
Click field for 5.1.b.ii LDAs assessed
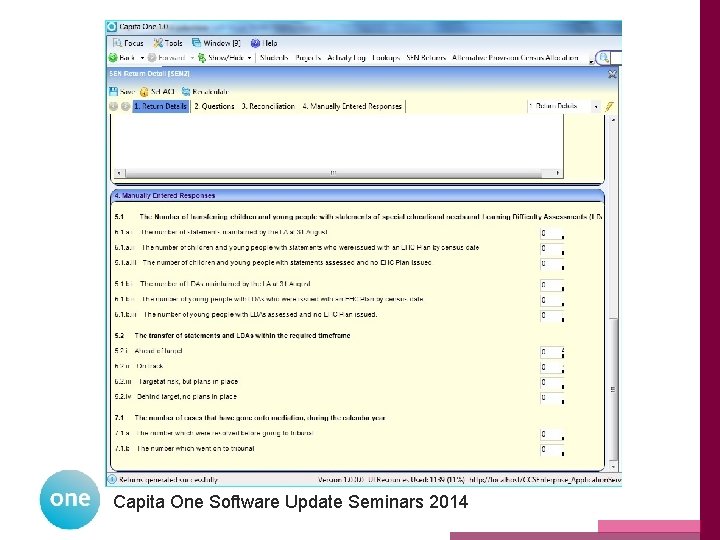point(551,315)
